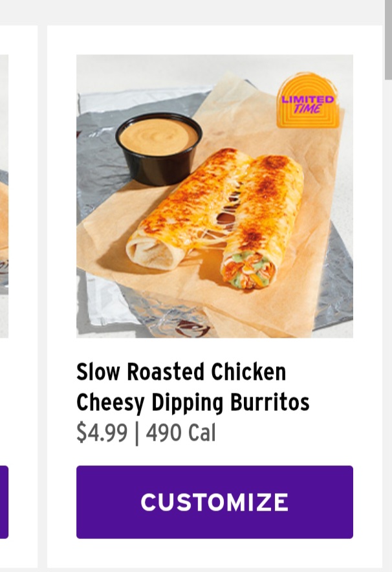Tap the orange Limited Time badge

pos(309,101)
